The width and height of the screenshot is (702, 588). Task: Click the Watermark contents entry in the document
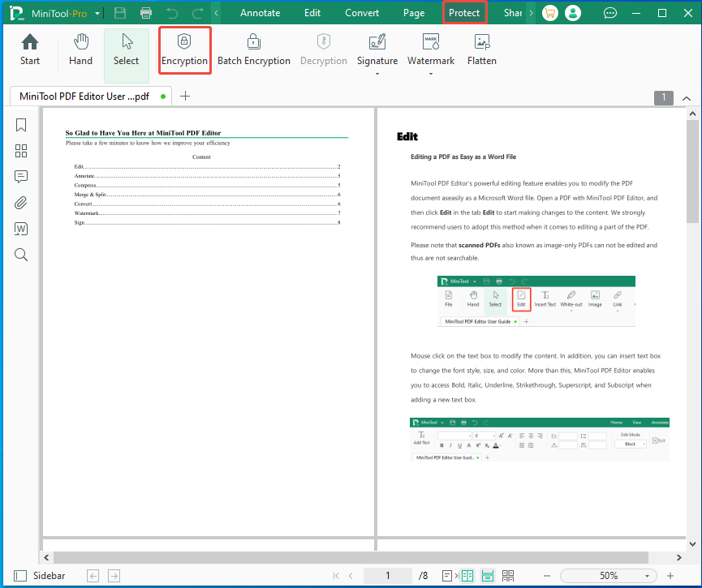point(207,213)
